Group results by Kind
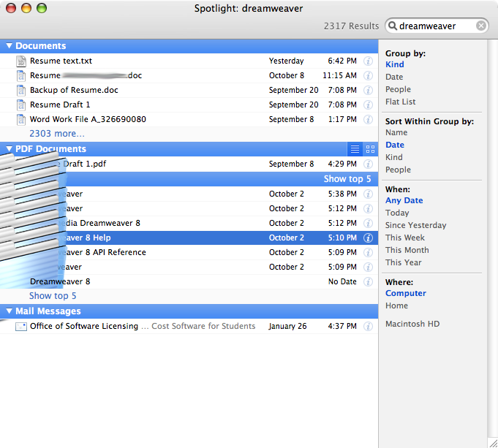Screen dimensions: 498x448 click(x=395, y=64)
